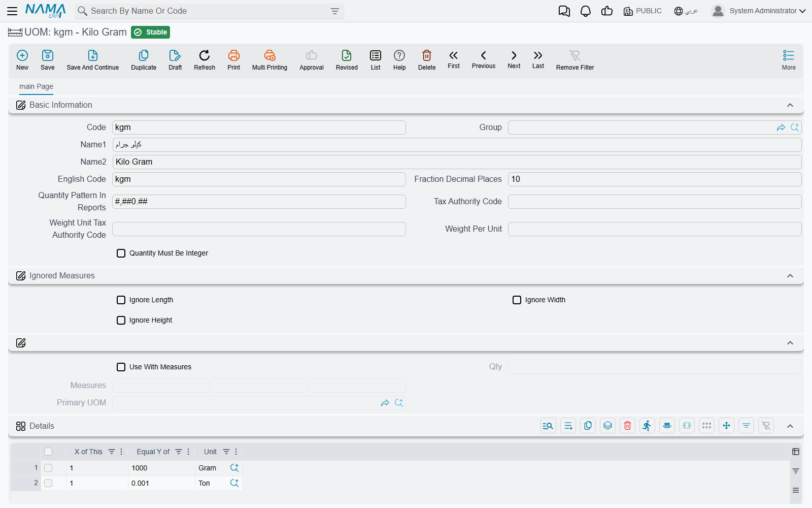The image size is (812, 508).
Task: Open Unit lookup for Gram row
Action: (x=234, y=468)
